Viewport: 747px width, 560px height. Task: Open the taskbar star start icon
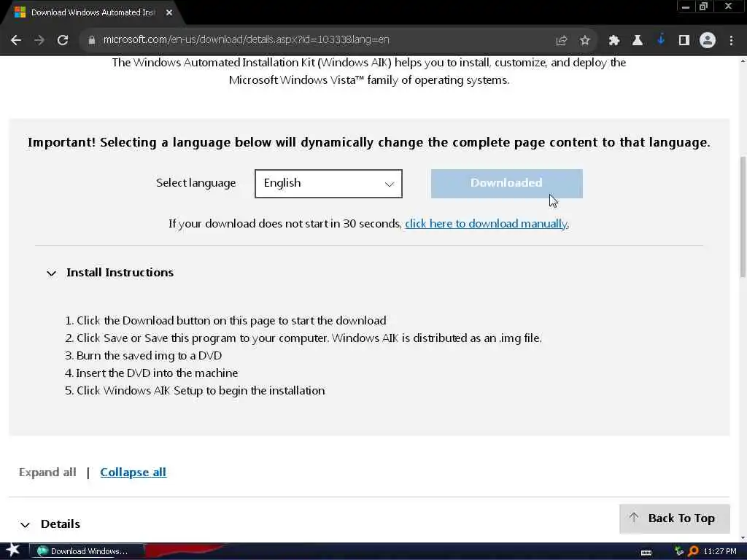pyautogui.click(x=12, y=551)
